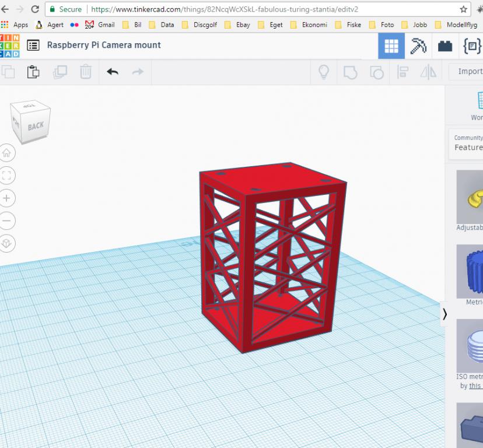
Task: Click the Fit all in view button
Action: (x=7, y=176)
